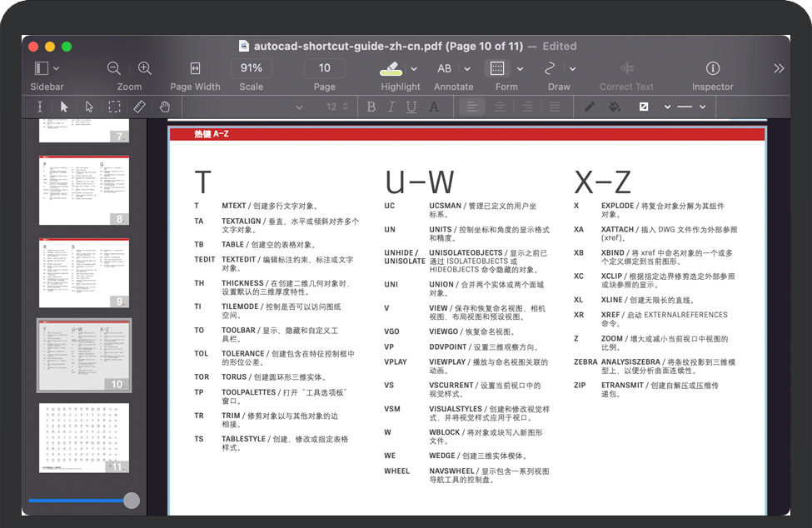Open the Annotate tool dropdown arrow
Image resolution: width=812 pixels, height=528 pixels.
click(x=467, y=68)
